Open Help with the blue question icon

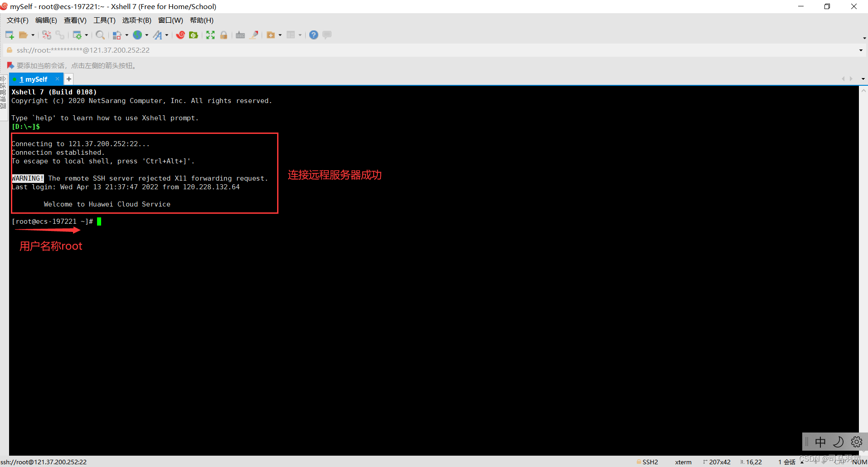tap(314, 35)
